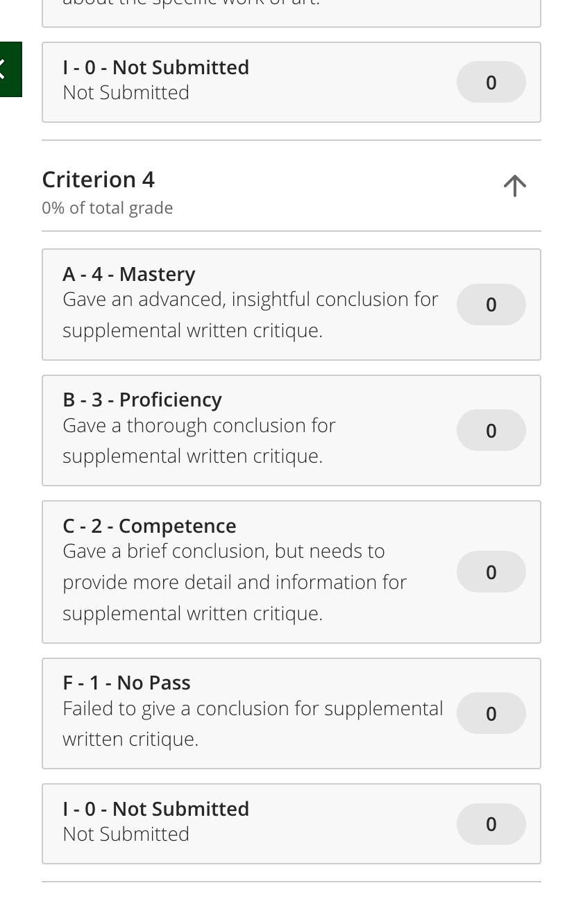This screenshot has height=924, width=583.
Task: Click the green back arrow tab
Action: (10, 69)
